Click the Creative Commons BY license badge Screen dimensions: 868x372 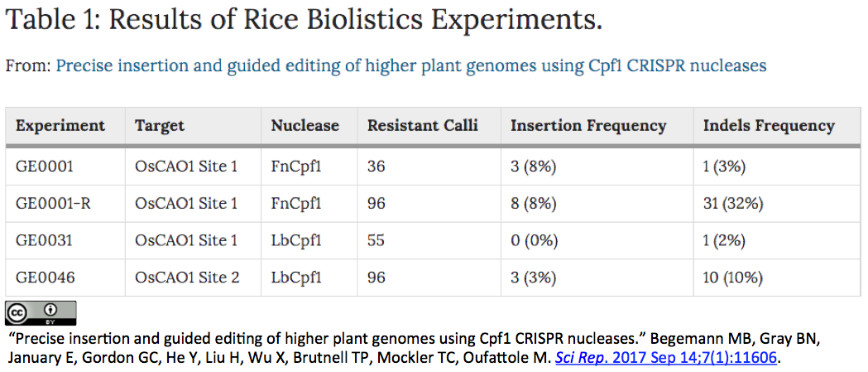[x=41, y=312]
